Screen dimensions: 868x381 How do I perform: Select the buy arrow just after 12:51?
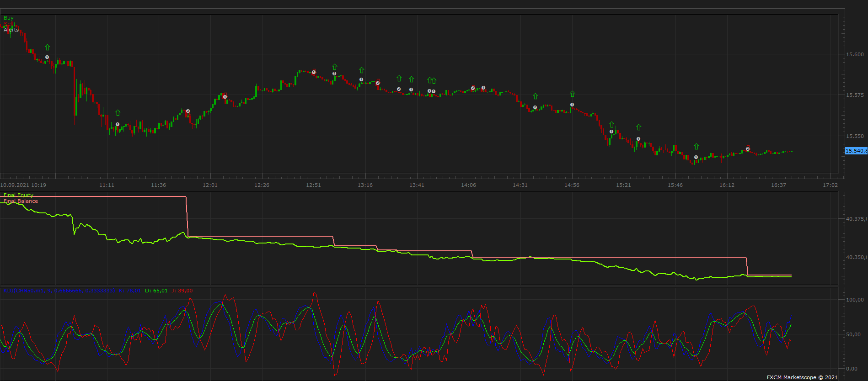[x=334, y=67]
